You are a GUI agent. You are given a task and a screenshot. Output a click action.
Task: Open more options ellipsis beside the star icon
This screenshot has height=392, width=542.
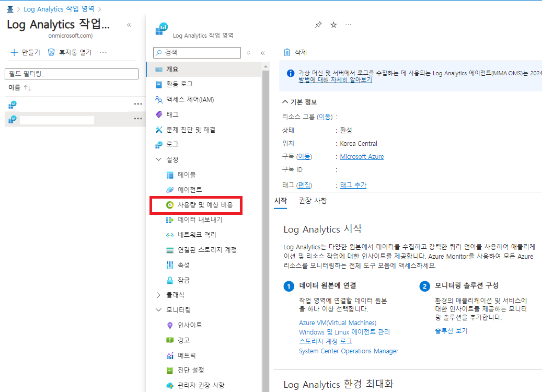click(349, 25)
